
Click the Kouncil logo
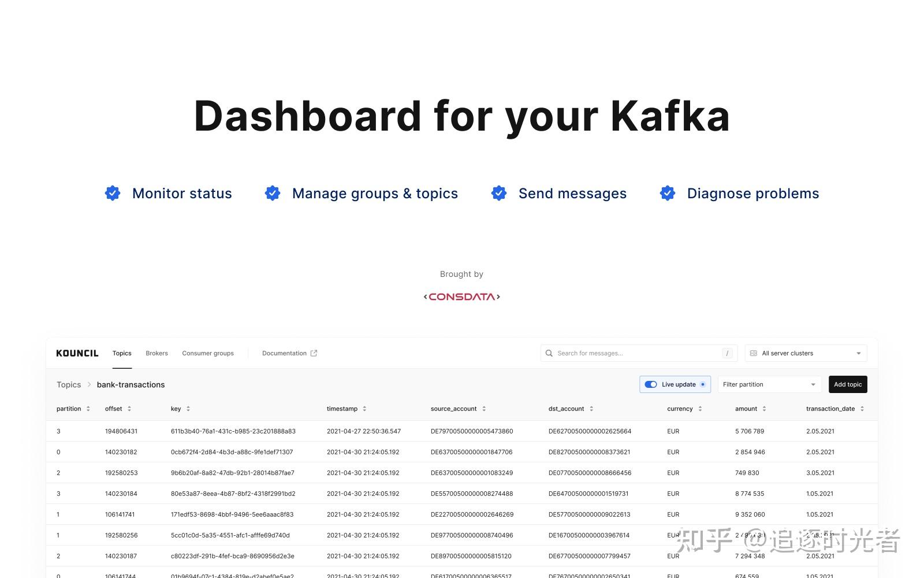[77, 353]
